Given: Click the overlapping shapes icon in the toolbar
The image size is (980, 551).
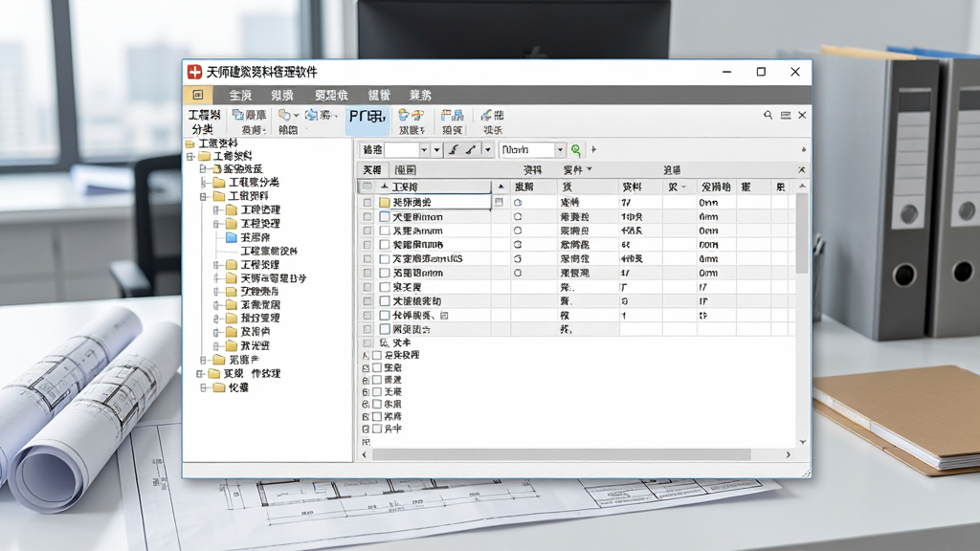Looking at the screenshot, I should [x=284, y=115].
